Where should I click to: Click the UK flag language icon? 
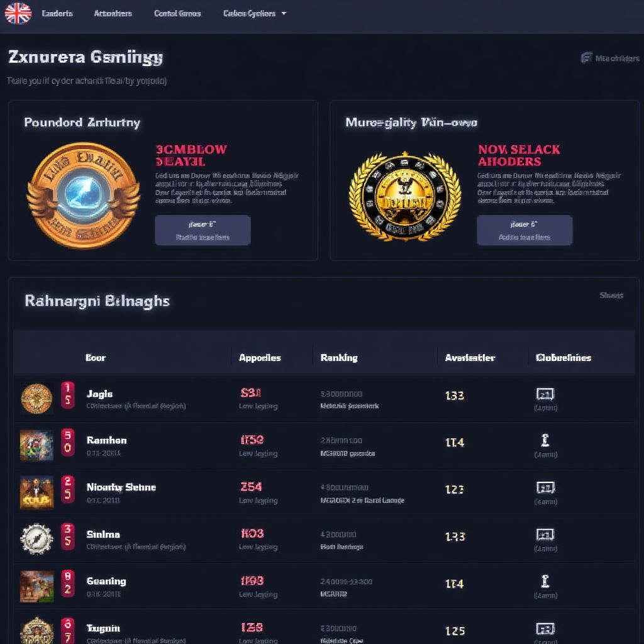(18, 13)
